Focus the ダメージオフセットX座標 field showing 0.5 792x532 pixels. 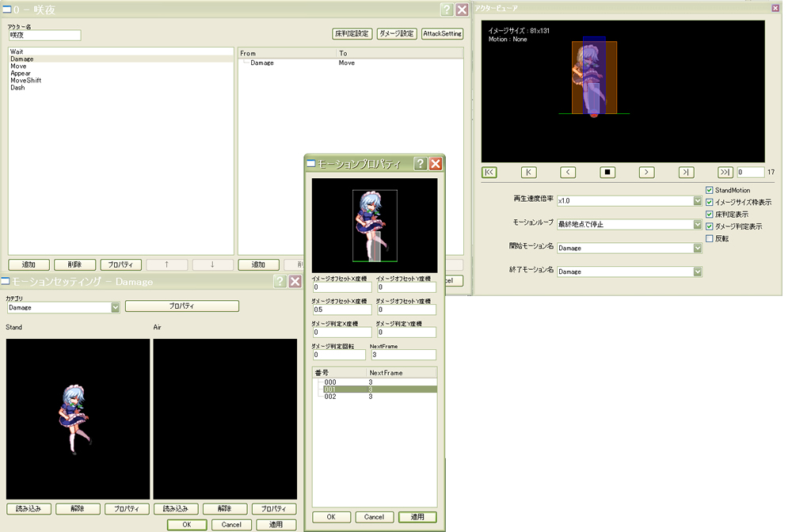point(342,310)
